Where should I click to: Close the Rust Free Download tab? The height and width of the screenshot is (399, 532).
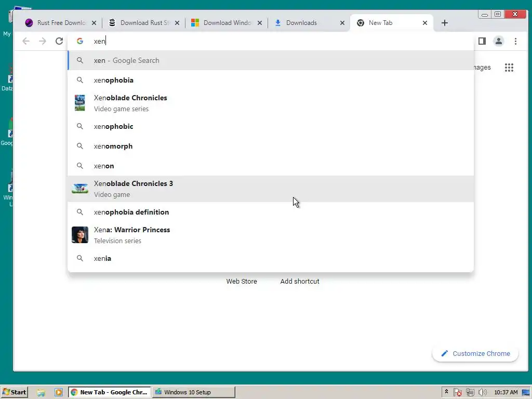pos(94,23)
